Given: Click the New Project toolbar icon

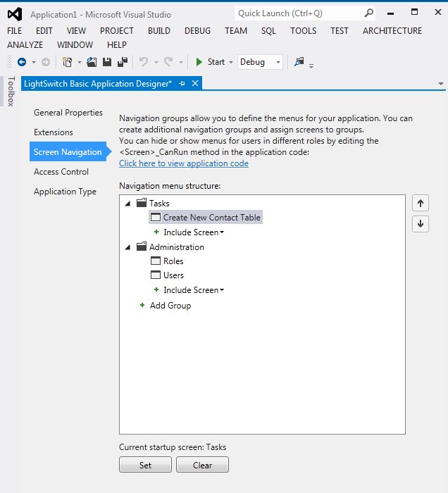Looking at the screenshot, I should (67, 62).
